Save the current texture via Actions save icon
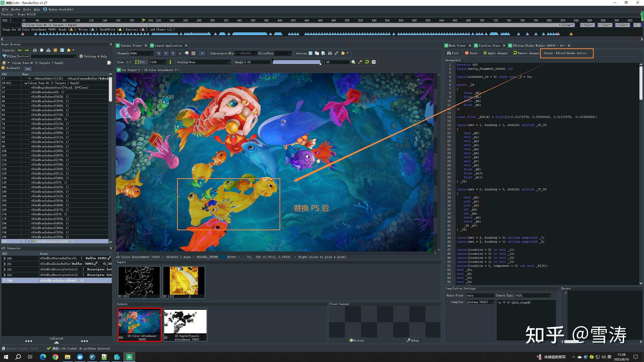The height and width of the screenshot is (362, 644). [x=310, y=53]
